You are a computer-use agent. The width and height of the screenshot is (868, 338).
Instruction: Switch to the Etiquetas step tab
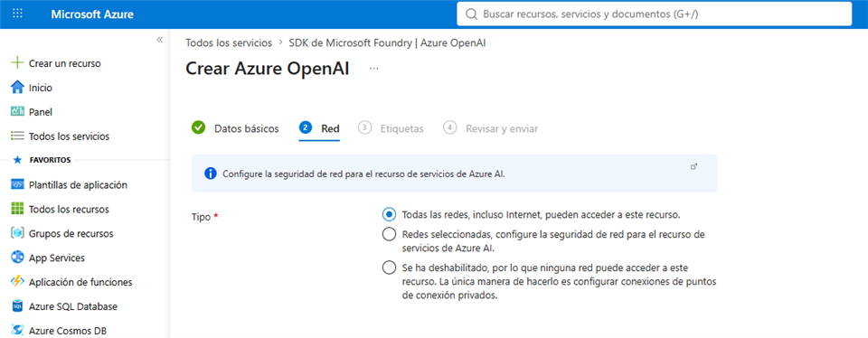(391, 128)
